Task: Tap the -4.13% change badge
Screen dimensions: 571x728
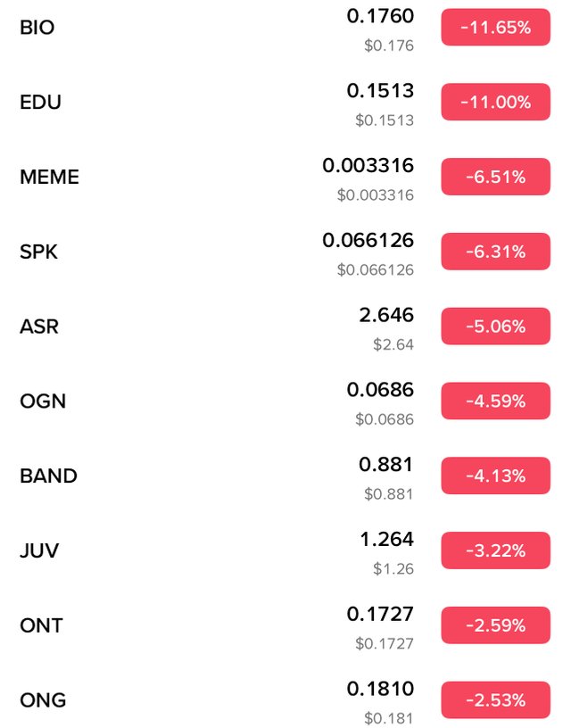Action: click(x=495, y=476)
